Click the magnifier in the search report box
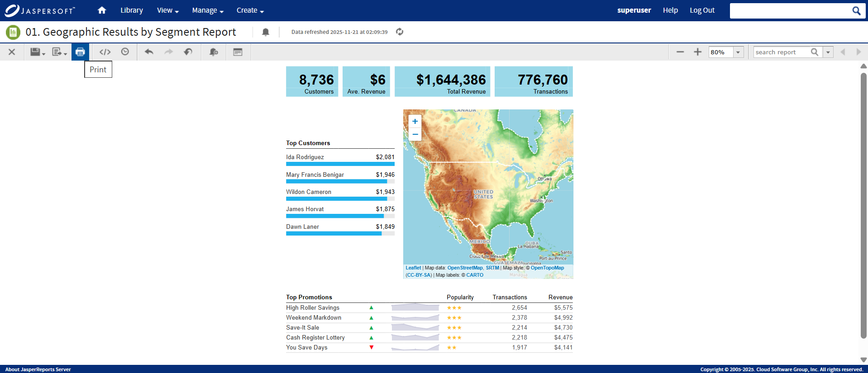This screenshot has width=868, height=373. coord(815,52)
